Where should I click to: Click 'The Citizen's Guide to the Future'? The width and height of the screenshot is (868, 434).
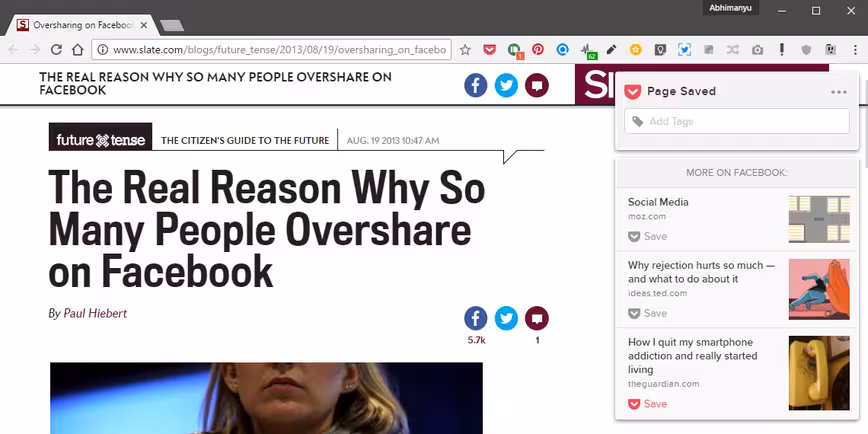point(245,141)
